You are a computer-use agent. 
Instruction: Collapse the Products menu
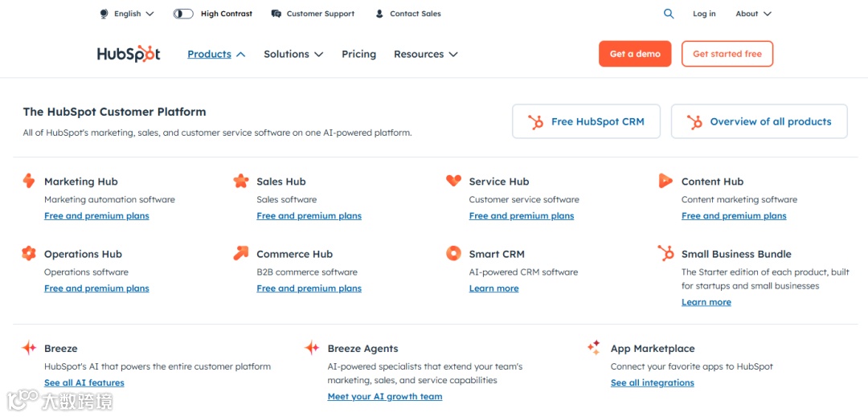[x=216, y=54]
